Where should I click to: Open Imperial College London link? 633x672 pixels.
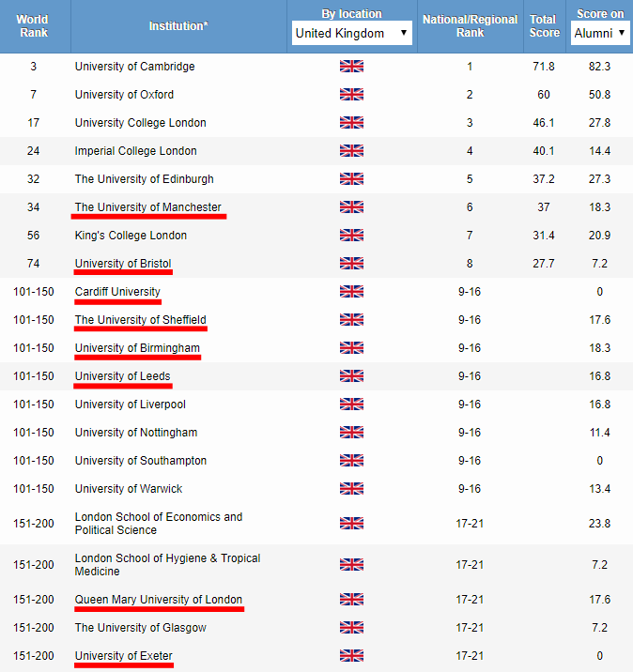[x=135, y=151]
